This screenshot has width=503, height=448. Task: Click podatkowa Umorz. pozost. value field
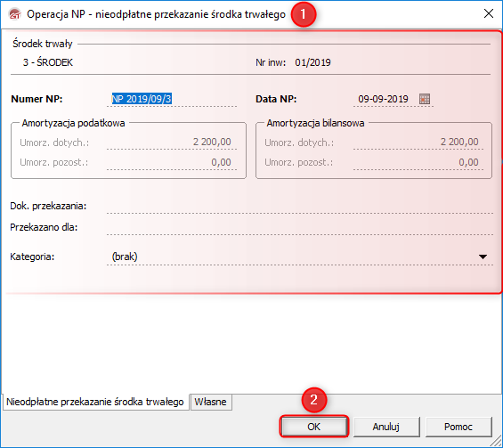tap(172, 162)
